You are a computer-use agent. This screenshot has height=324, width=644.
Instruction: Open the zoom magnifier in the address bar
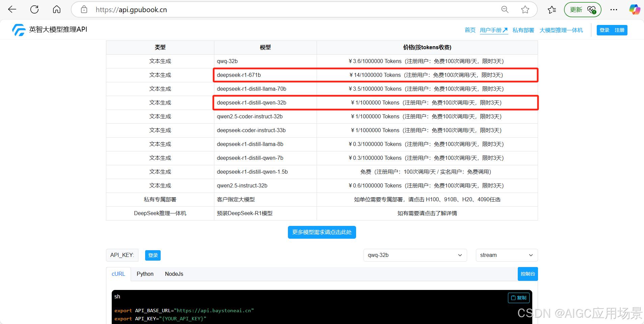[505, 9]
